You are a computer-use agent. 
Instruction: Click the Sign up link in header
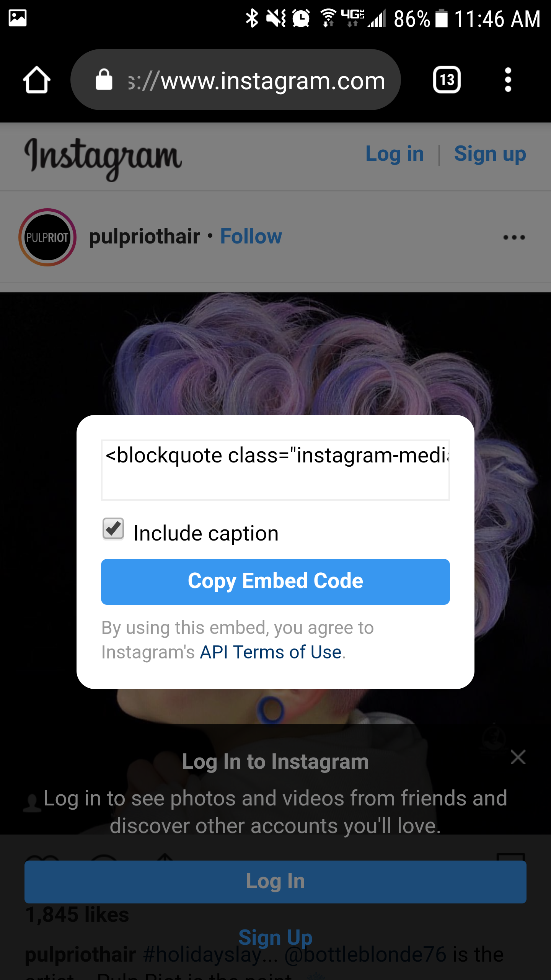pyautogui.click(x=490, y=154)
